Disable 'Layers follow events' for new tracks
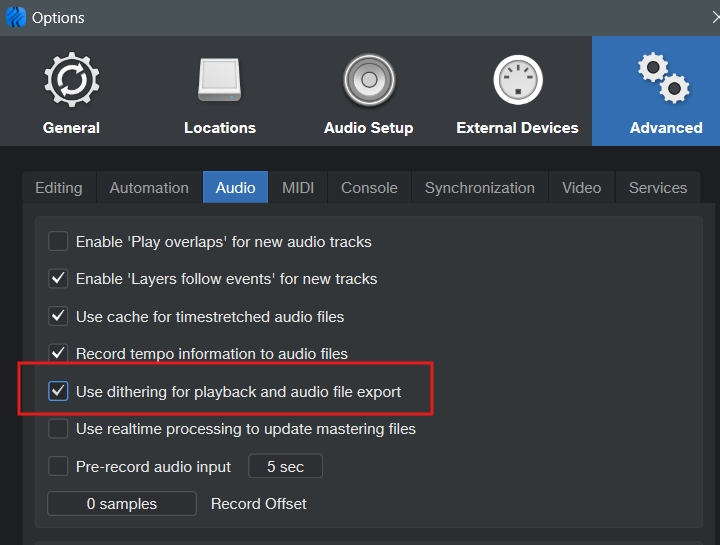This screenshot has height=545, width=720. [x=58, y=278]
